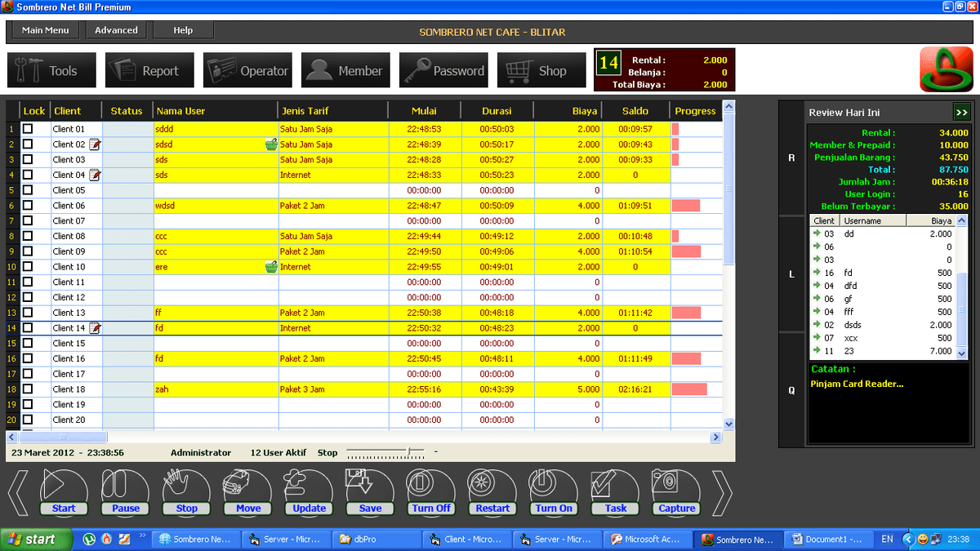Open the Capture camera icon
The height and width of the screenshot is (551, 980).
point(676,488)
